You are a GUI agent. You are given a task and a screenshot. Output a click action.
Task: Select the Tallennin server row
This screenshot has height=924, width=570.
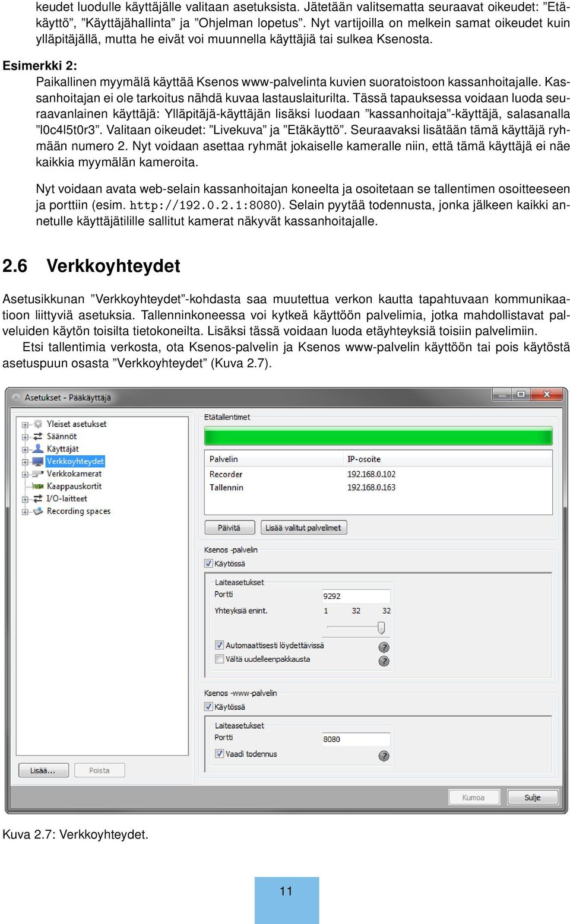(378, 487)
